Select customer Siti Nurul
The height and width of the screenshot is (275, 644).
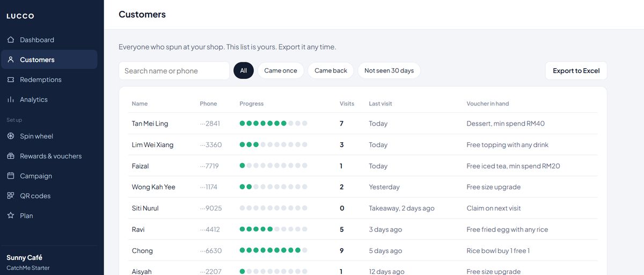click(x=145, y=208)
